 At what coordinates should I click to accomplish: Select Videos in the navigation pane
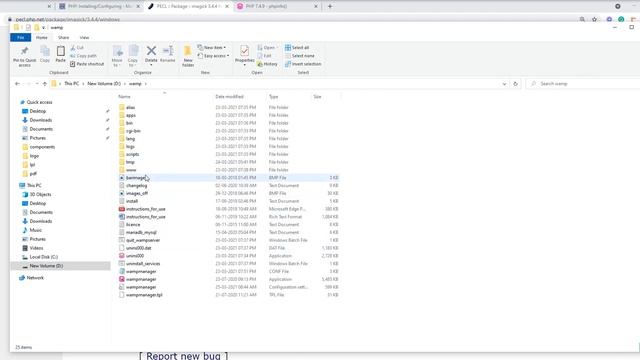tap(36, 248)
